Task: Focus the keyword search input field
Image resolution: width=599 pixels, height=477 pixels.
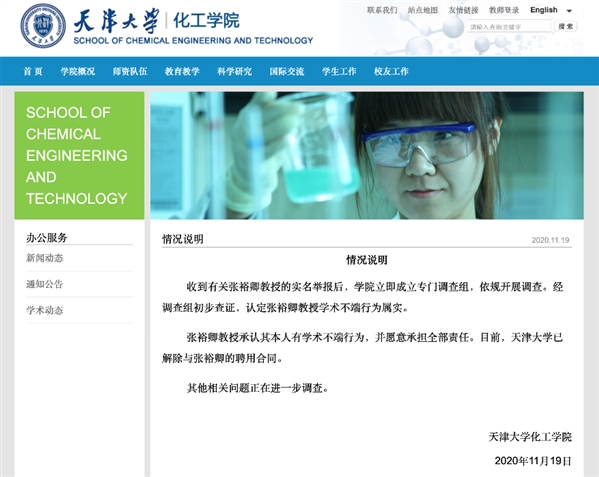Action: pyautogui.click(x=510, y=27)
